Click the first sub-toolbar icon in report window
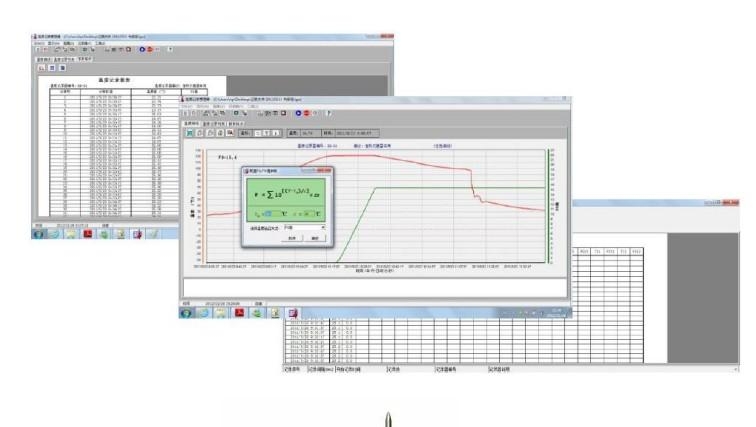 [42, 68]
